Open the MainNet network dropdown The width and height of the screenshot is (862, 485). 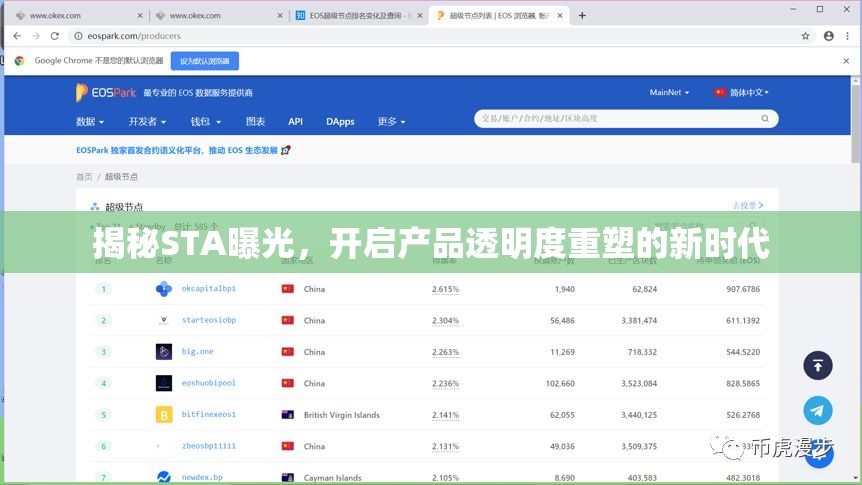click(x=669, y=92)
